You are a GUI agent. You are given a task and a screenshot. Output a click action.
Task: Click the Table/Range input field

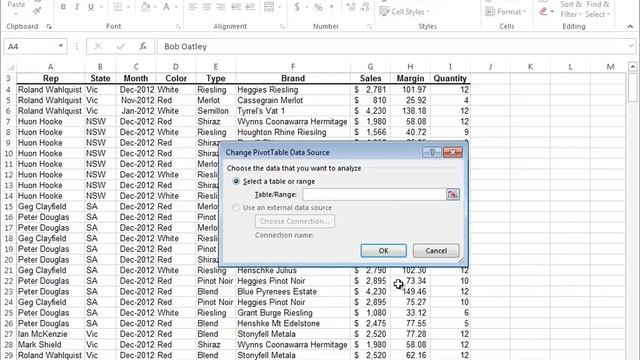374,194
